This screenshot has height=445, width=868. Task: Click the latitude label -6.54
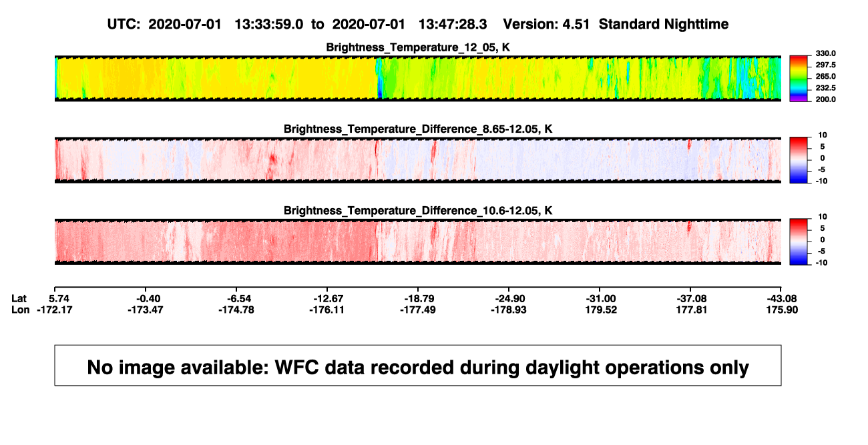[x=236, y=298]
